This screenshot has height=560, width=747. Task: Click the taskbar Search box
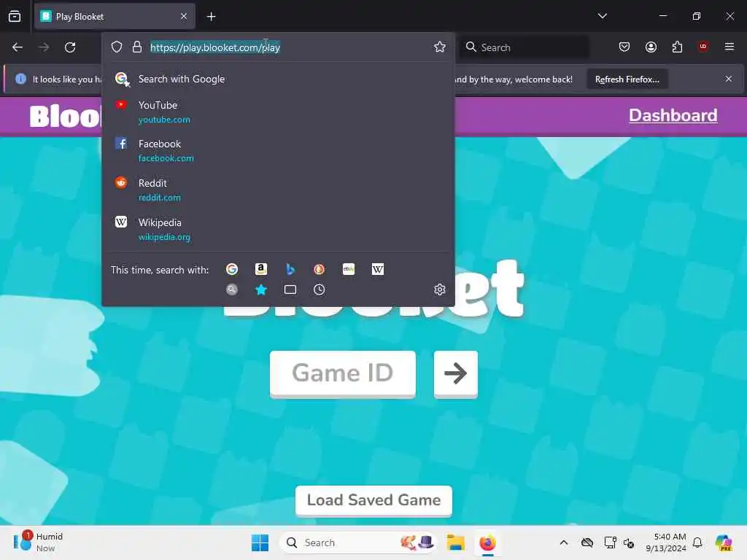pyautogui.click(x=357, y=542)
